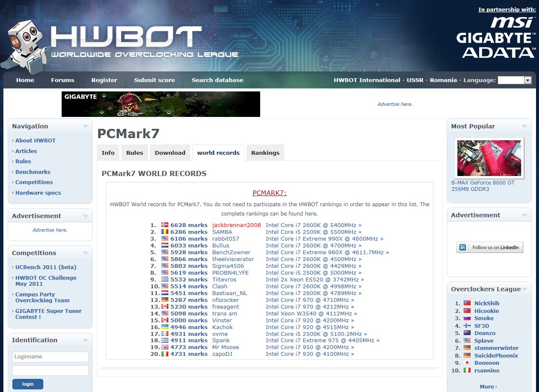
Task: Click the GIGABYTE G1-Killer banner ad
Action: (x=161, y=104)
